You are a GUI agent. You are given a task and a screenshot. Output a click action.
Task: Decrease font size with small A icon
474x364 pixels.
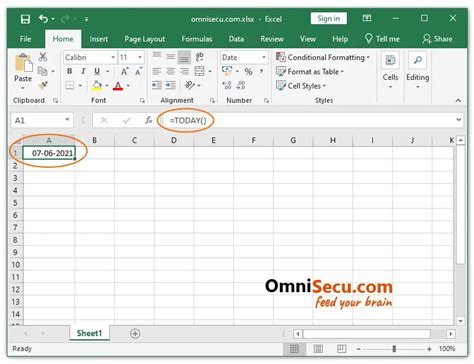click(x=138, y=71)
